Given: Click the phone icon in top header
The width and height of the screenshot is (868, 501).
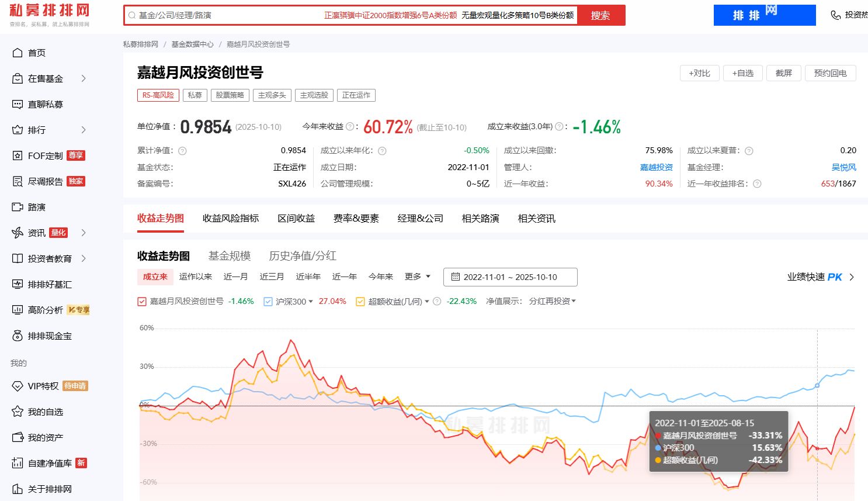Looking at the screenshot, I should 836,15.
